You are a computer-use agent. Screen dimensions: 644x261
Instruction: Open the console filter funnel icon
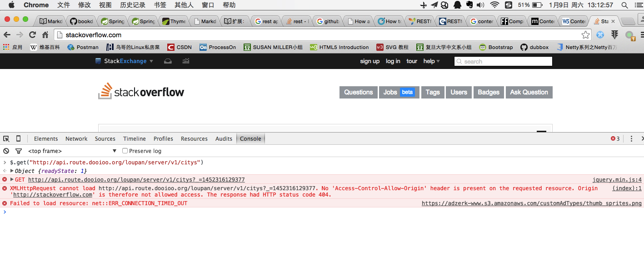18,151
